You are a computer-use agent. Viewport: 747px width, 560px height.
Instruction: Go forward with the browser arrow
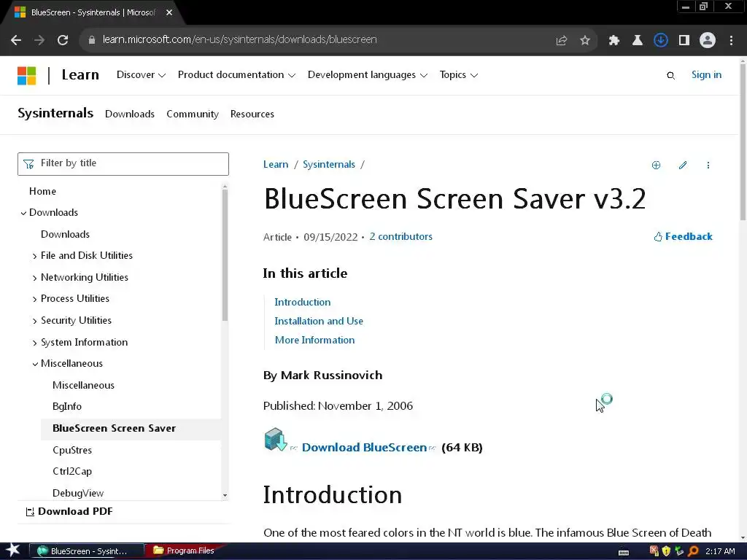point(39,40)
